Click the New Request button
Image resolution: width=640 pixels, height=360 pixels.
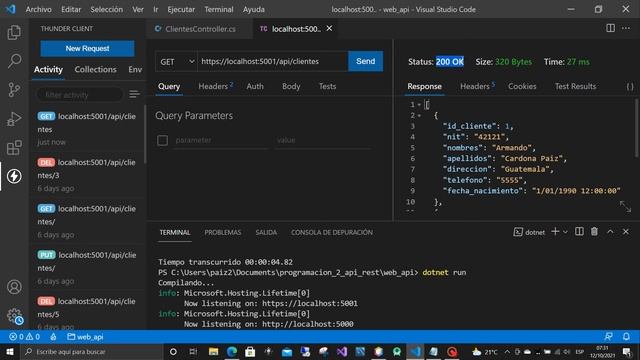click(x=87, y=48)
